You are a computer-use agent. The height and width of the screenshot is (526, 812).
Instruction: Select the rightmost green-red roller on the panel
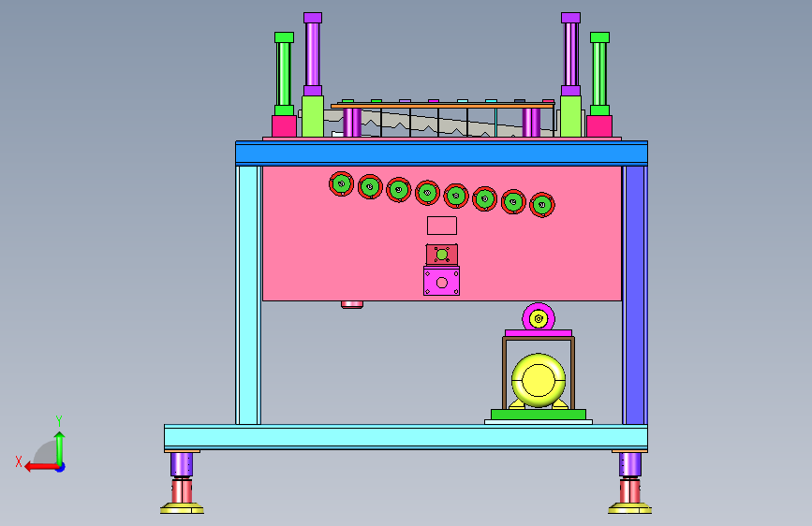coord(542,205)
